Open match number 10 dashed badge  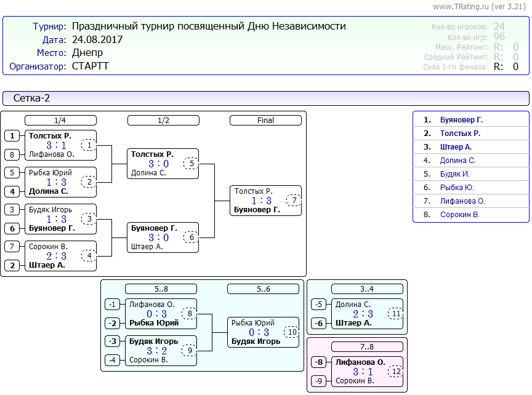291,332
